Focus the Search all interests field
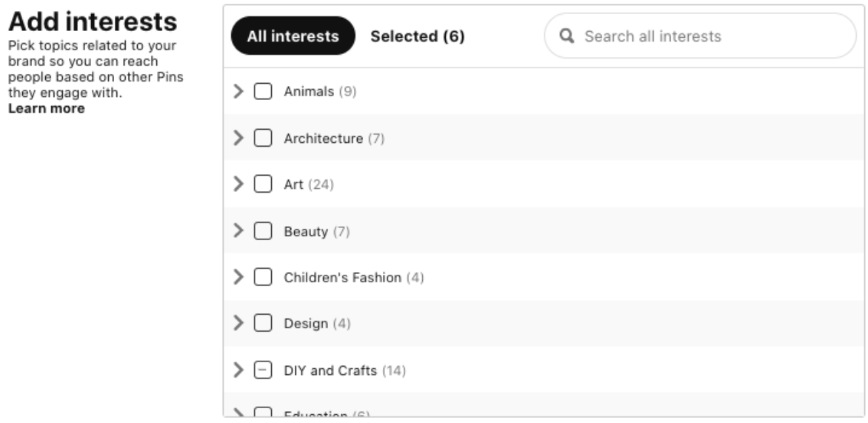 (x=711, y=36)
